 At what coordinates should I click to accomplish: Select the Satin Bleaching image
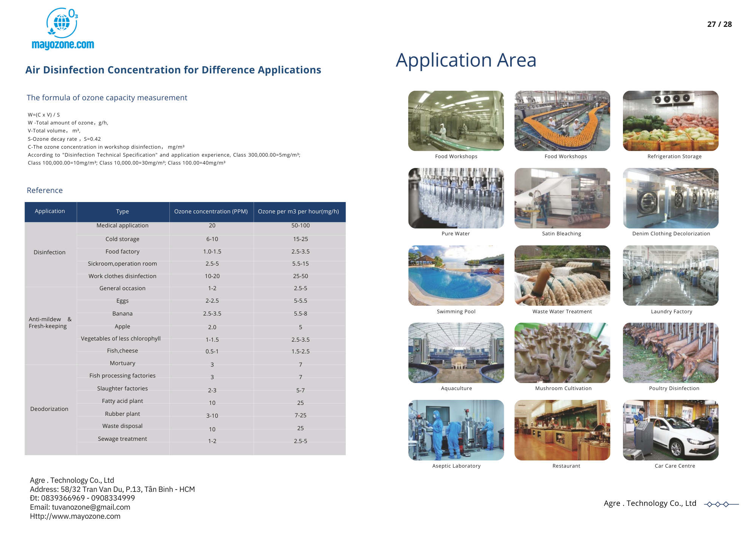coord(562,198)
